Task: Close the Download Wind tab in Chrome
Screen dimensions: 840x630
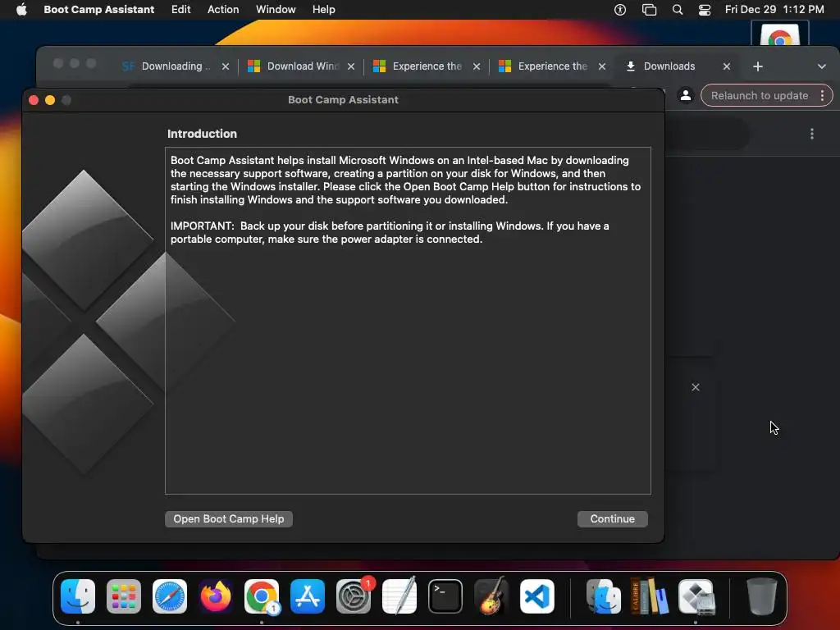Action: coord(351,66)
